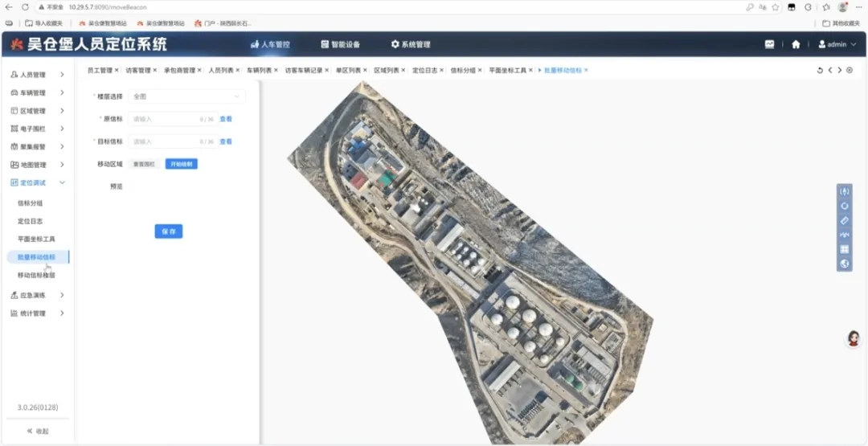868x446 pixels.
Task: Open the 其他收藏夹 bookmarks folder
Action: pos(841,23)
